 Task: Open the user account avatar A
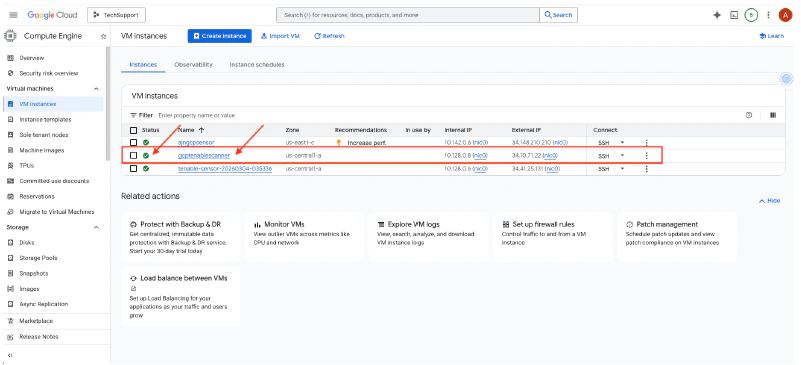pos(785,15)
